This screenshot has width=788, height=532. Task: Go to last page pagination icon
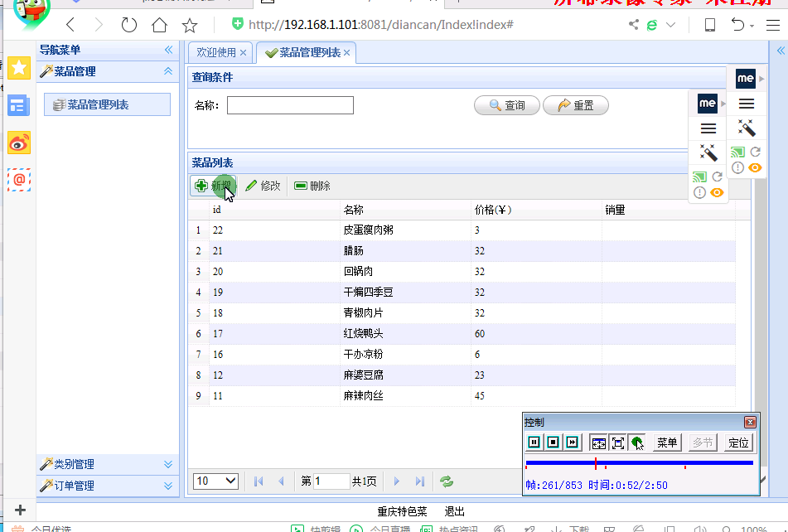click(420, 481)
